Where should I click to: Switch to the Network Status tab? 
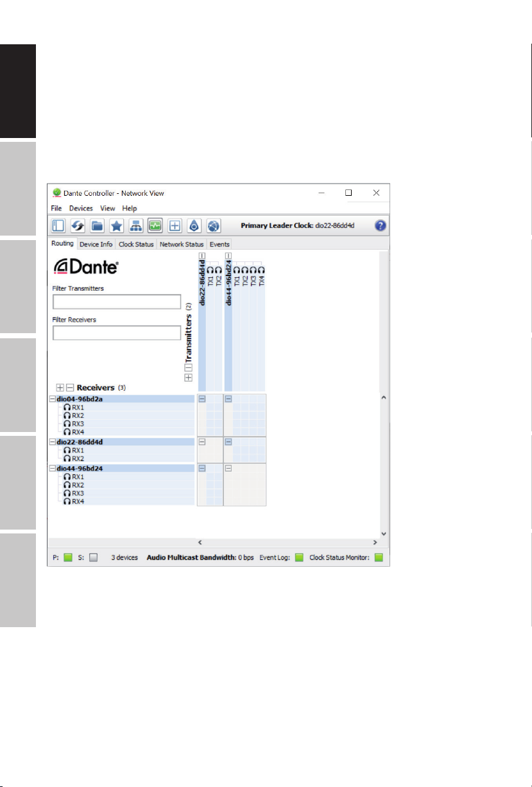pos(182,244)
